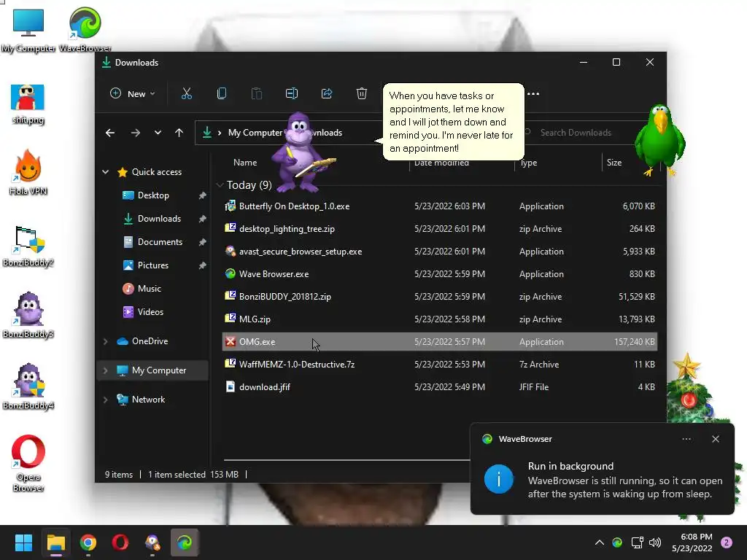The width and height of the screenshot is (747, 560).
Task: Click Chrome icon on the taskbar
Action: [88, 542]
